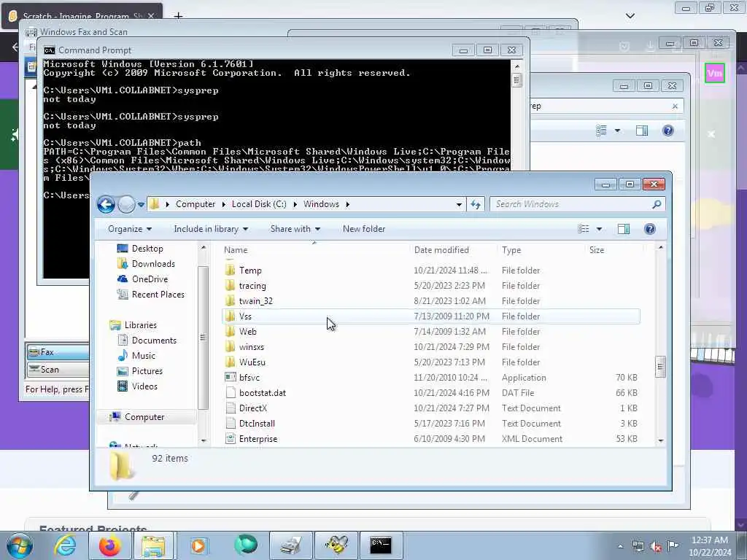Screen dimensions: 747x560
Task: Select Desktop in the navigation pane
Action: click(x=147, y=249)
